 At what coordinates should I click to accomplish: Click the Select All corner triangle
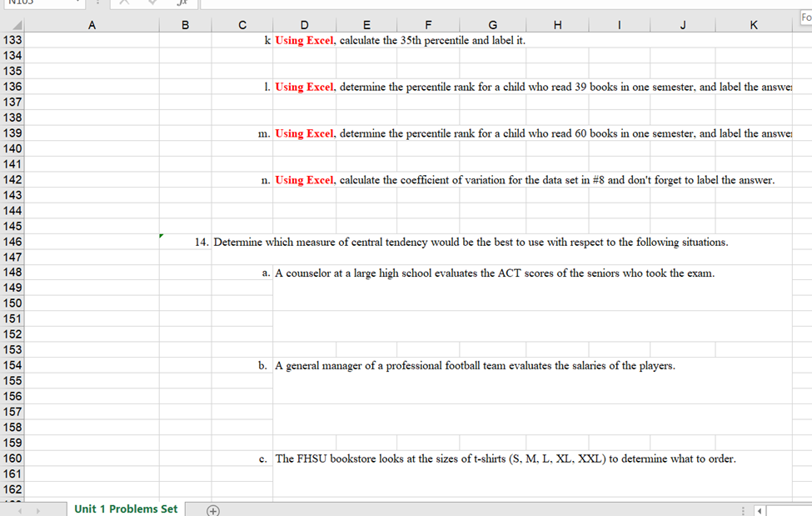pyautogui.click(x=17, y=25)
